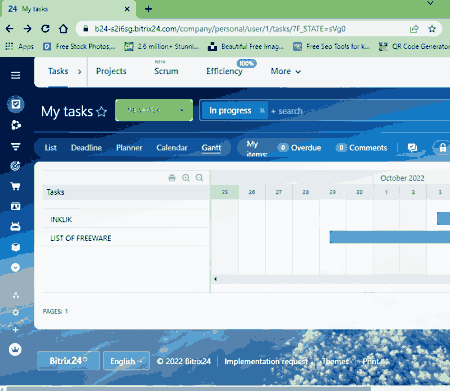Screen dimensions: 450x391
Task: Zoom in the Gantt chart
Action: pos(186,178)
